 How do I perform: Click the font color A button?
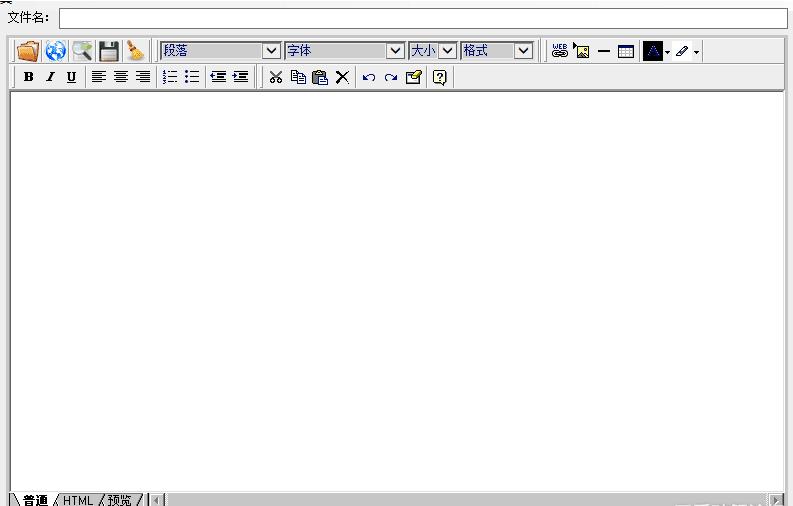pos(653,51)
